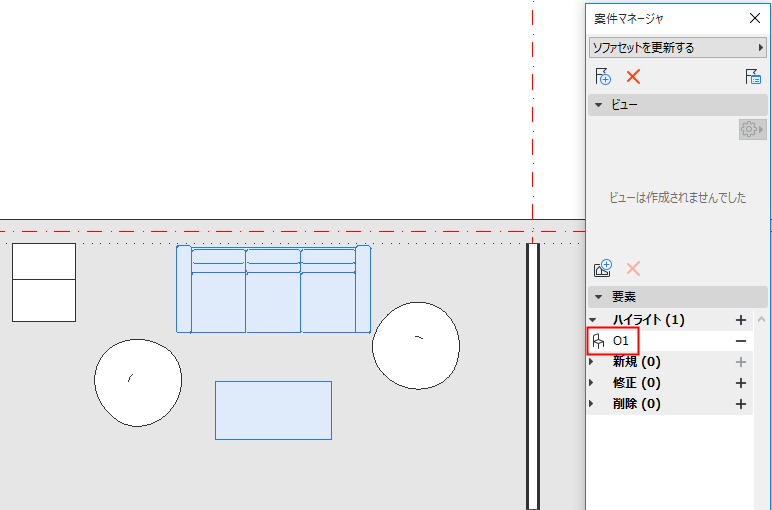Image resolution: width=772 pixels, height=510 pixels.
Task: Click the vertical wall element
Action: click(x=533, y=376)
